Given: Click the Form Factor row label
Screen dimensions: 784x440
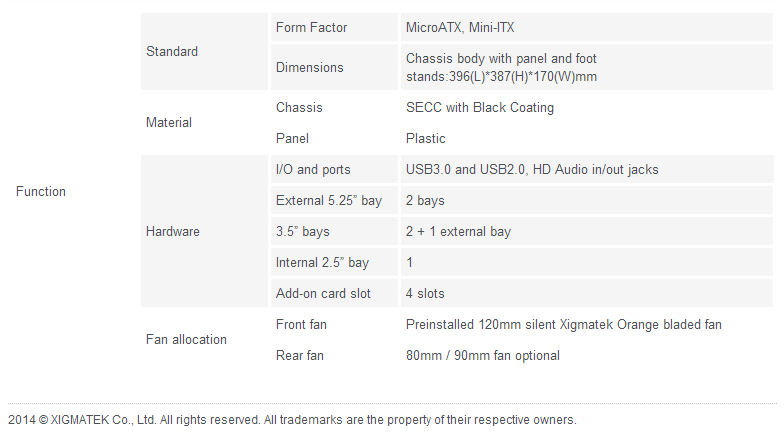Looking at the screenshot, I should click(x=311, y=28).
